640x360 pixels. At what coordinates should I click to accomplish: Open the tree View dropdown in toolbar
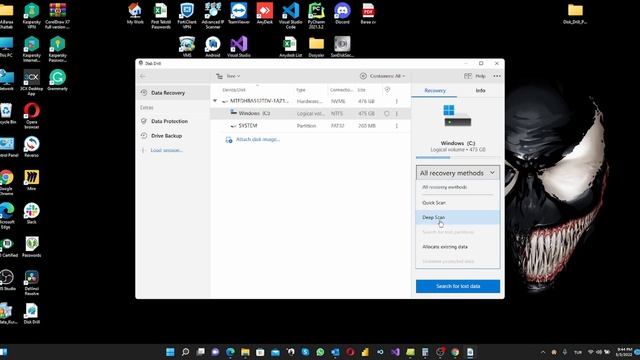click(x=229, y=76)
